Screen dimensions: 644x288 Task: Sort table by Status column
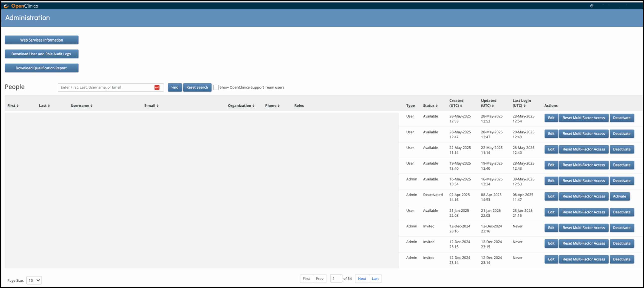(x=437, y=106)
